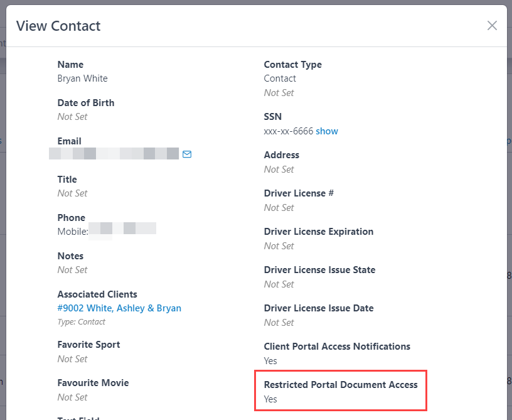Close the View Contact dialog
The height and width of the screenshot is (420, 512).
(x=492, y=25)
